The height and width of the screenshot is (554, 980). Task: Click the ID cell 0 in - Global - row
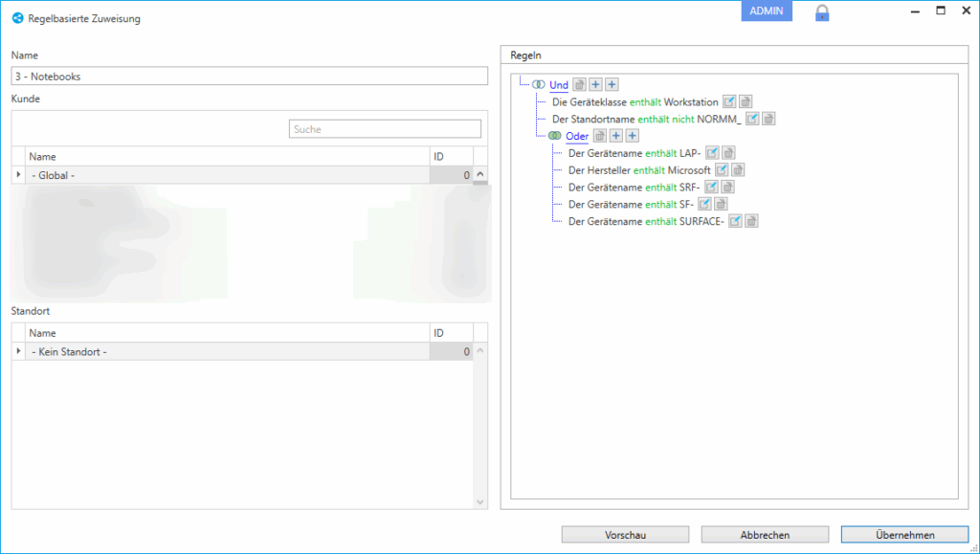(x=452, y=175)
